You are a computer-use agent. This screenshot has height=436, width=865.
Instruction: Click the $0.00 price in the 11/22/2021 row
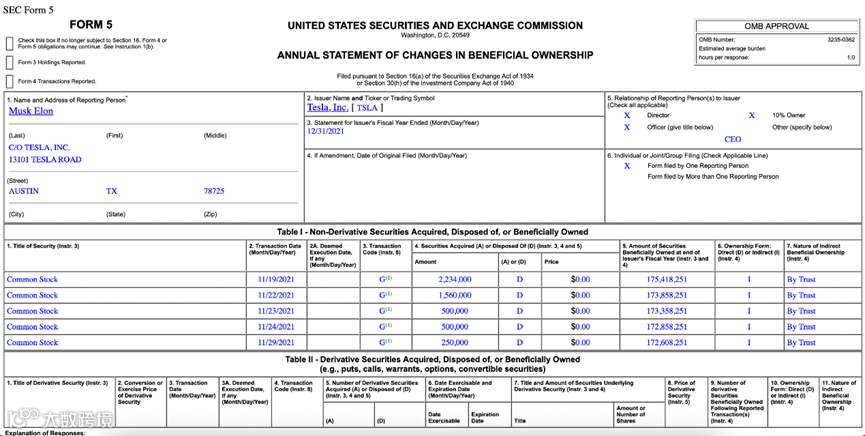pyautogui.click(x=580, y=295)
